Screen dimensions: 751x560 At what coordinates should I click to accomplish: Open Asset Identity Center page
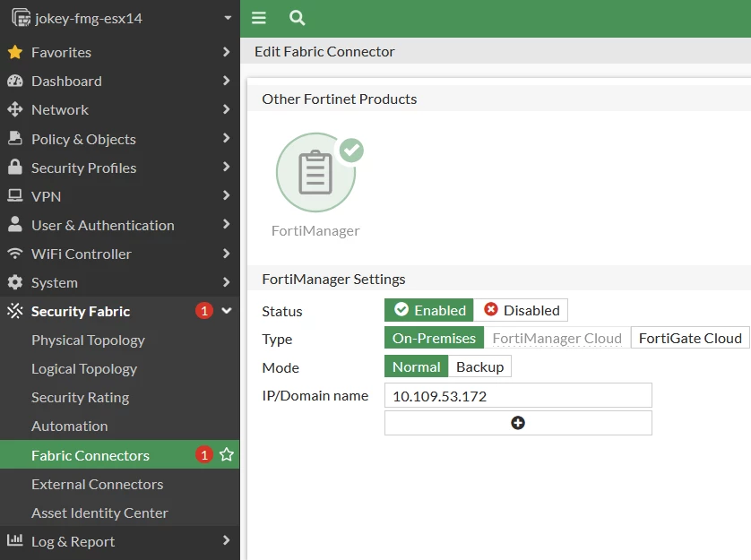point(99,513)
